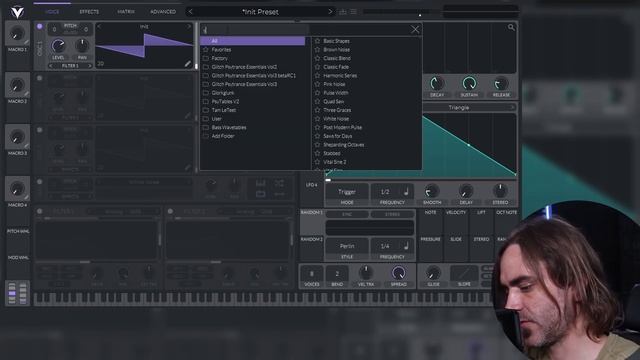Toggle Random 1 SYNC button
The width and height of the screenshot is (640, 360).
(347, 214)
